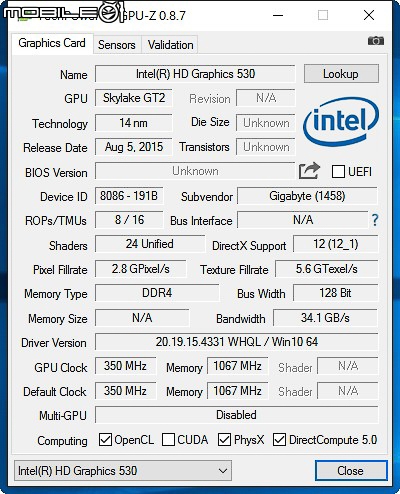
Task: Minimize the GPU-Z window
Action: (x=278, y=15)
